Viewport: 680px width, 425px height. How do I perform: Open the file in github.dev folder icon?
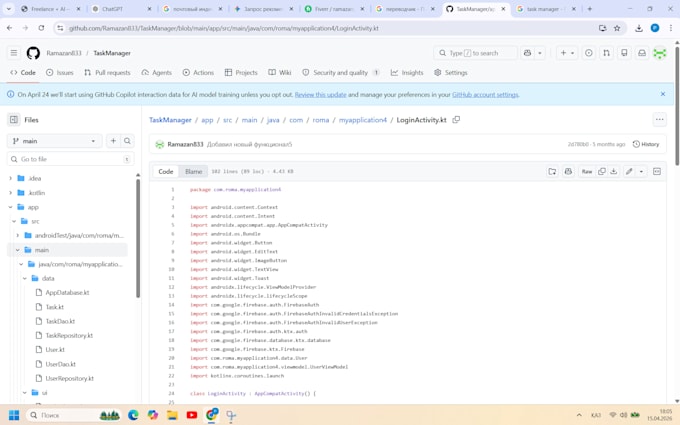552,171
